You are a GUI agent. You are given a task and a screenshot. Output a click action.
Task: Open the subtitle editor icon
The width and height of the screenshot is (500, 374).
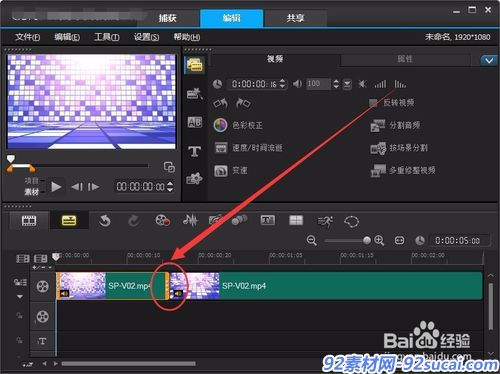point(268,220)
